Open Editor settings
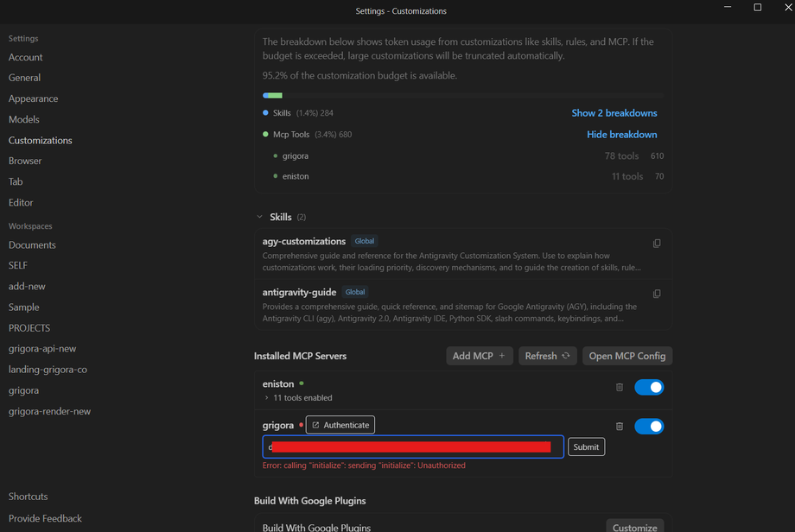The width and height of the screenshot is (795, 532). (21, 202)
